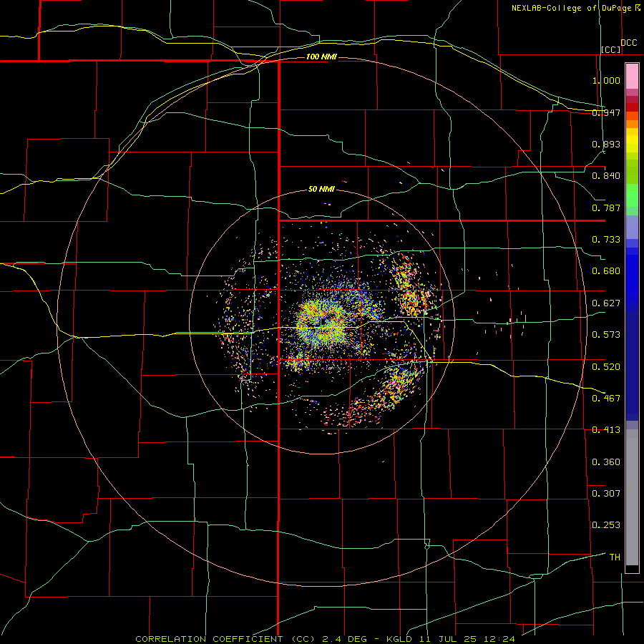Click the [CC] legend label
Screen dimensions: 644x644
click(611, 49)
